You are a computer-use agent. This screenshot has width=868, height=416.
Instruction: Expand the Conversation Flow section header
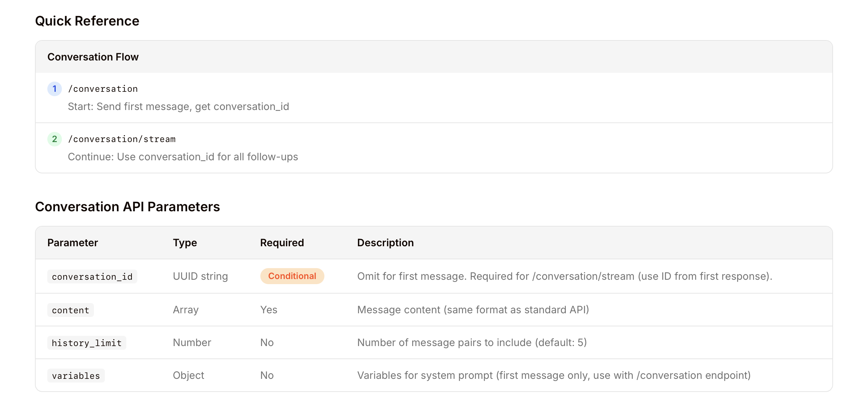pyautogui.click(x=93, y=57)
